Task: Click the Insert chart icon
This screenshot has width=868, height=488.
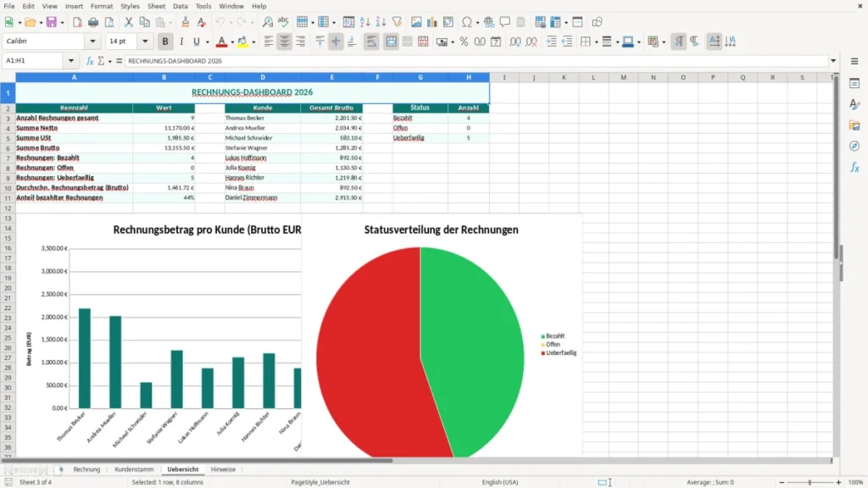Action: tap(432, 22)
